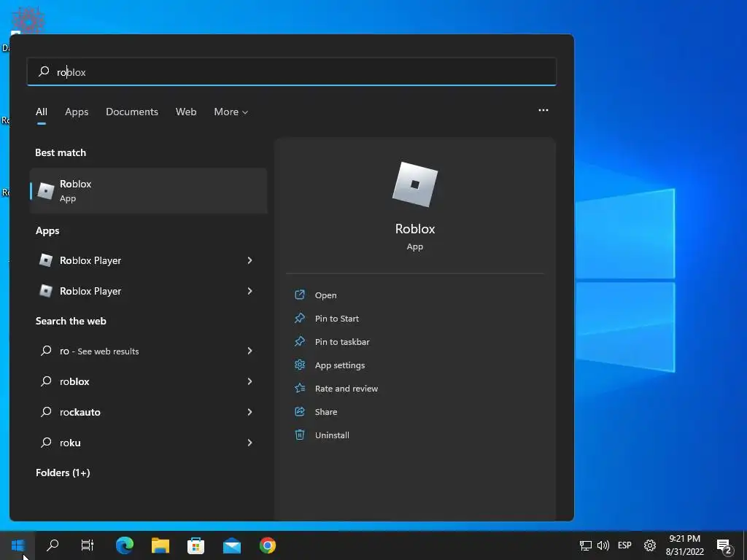Click the Share icon in actions list
Image resolution: width=747 pixels, height=560 pixels.
(x=300, y=411)
